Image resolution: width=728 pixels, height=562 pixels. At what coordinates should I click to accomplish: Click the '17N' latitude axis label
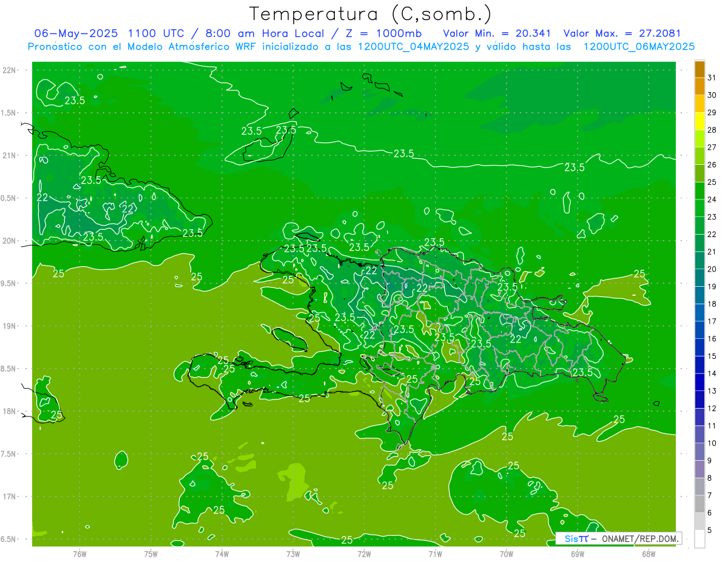10,497
